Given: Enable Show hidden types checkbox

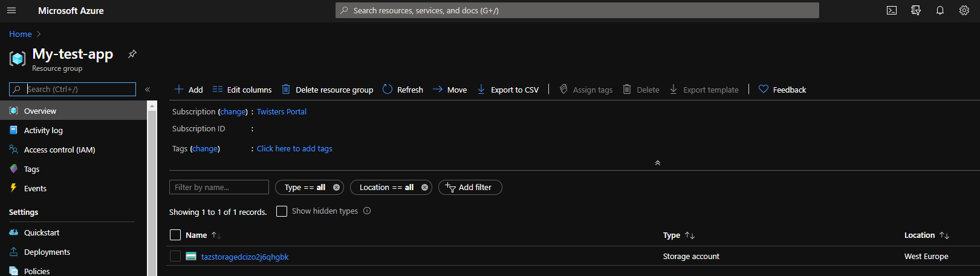Looking at the screenshot, I should [282, 211].
